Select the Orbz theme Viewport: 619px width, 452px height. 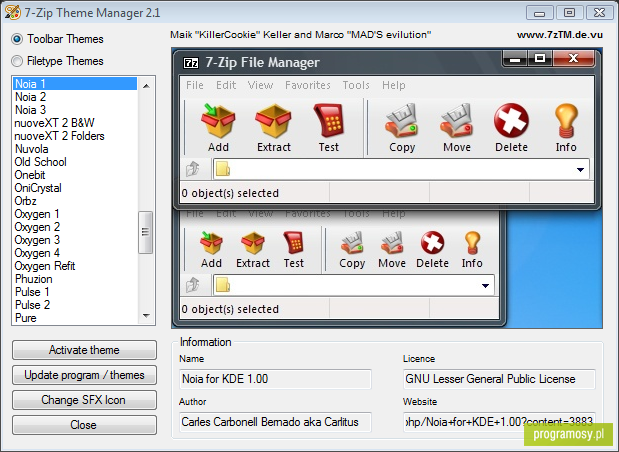pos(75,201)
